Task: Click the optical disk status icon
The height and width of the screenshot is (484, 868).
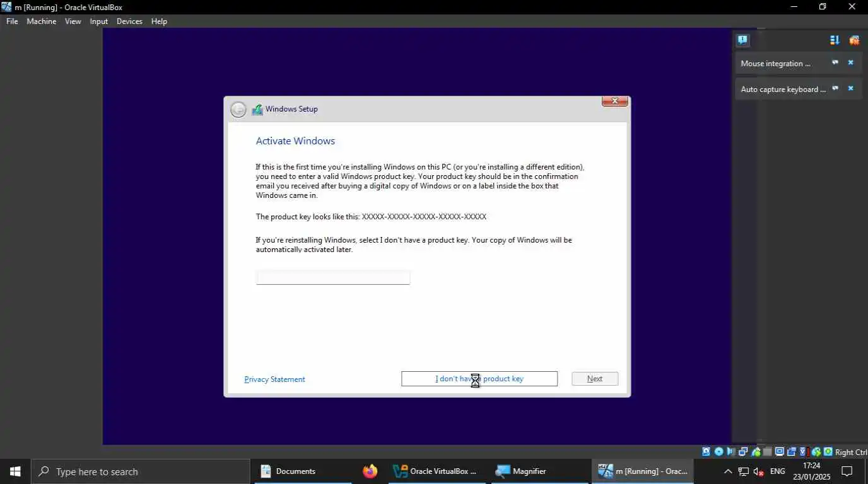Action: 718,452
